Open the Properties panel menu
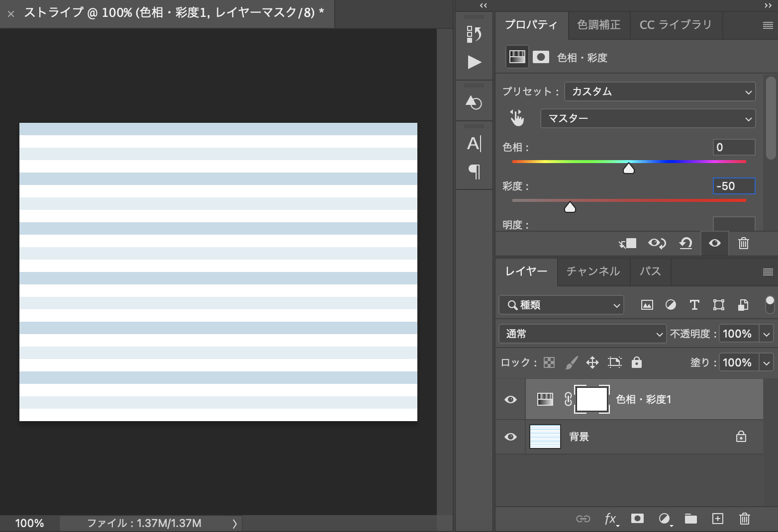778x532 pixels. click(768, 25)
